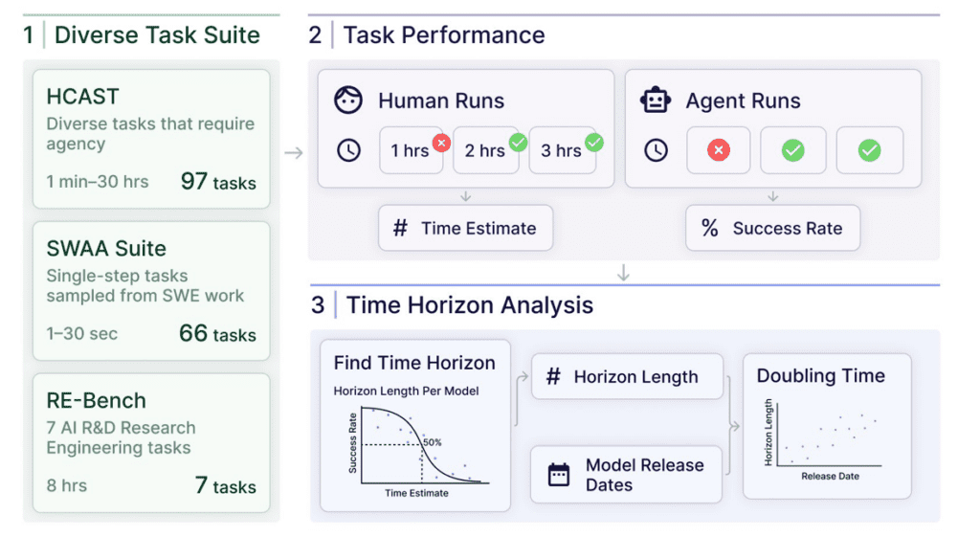Click the calendar icon by Model Release Dates
The image size is (980, 537).
558,475
